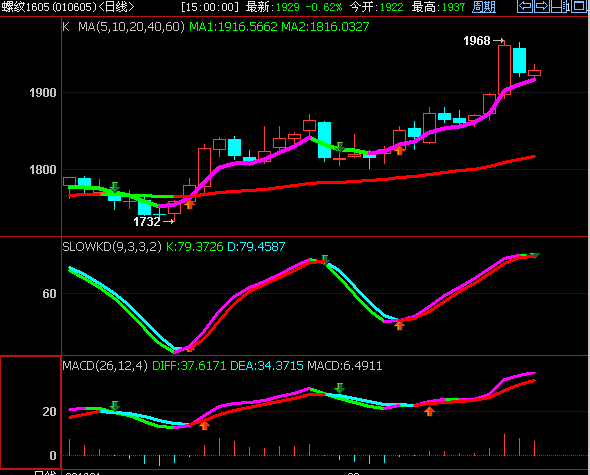Click the left arrow navigation icon
This screenshot has width=590, height=475.
525,6
